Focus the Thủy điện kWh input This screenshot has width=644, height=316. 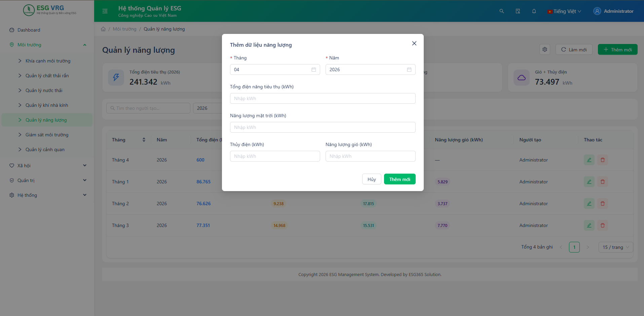click(x=275, y=156)
